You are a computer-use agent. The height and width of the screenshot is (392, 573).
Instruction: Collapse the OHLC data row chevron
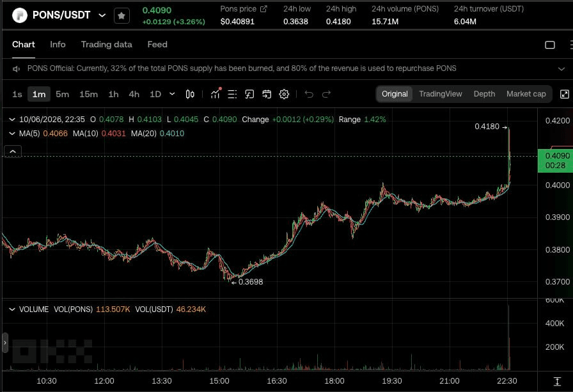click(12, 120)
